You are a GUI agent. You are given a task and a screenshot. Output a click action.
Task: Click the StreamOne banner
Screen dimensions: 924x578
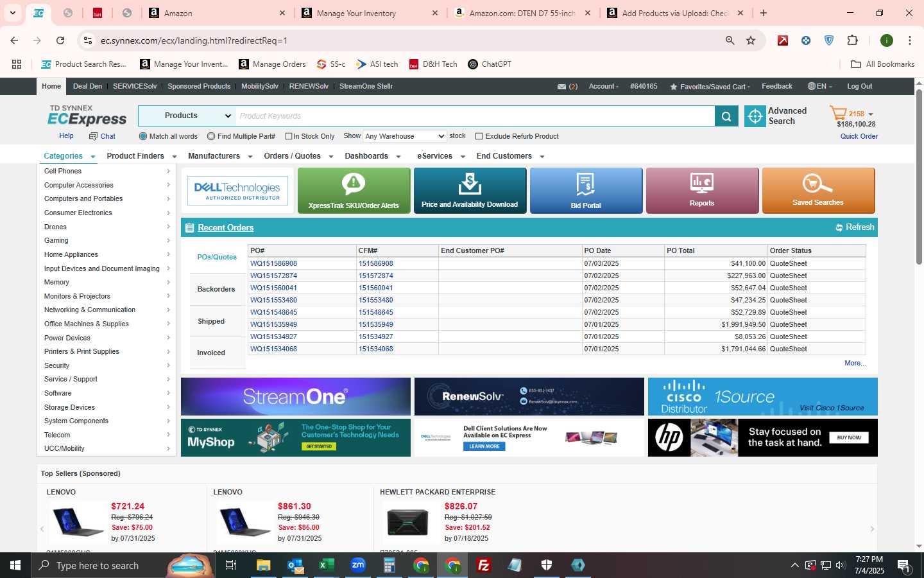(x=296, y=396)
